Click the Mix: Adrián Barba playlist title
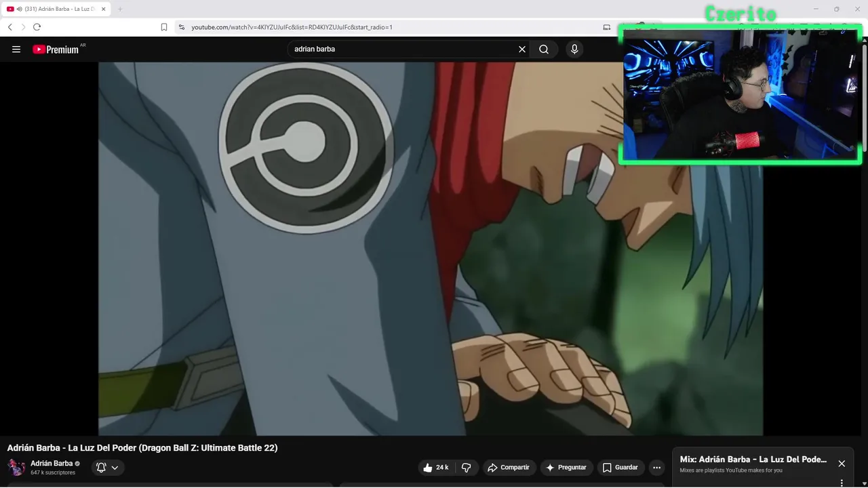This screenshot has height=488, width=868. 753,460
